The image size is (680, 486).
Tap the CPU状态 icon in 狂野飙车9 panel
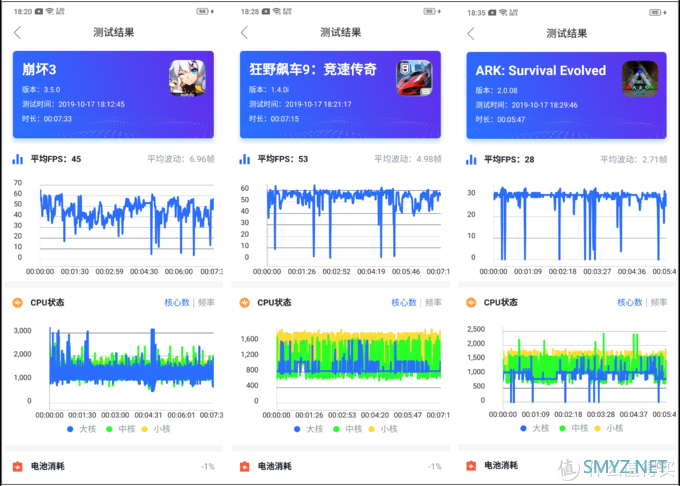pos(245,302)
